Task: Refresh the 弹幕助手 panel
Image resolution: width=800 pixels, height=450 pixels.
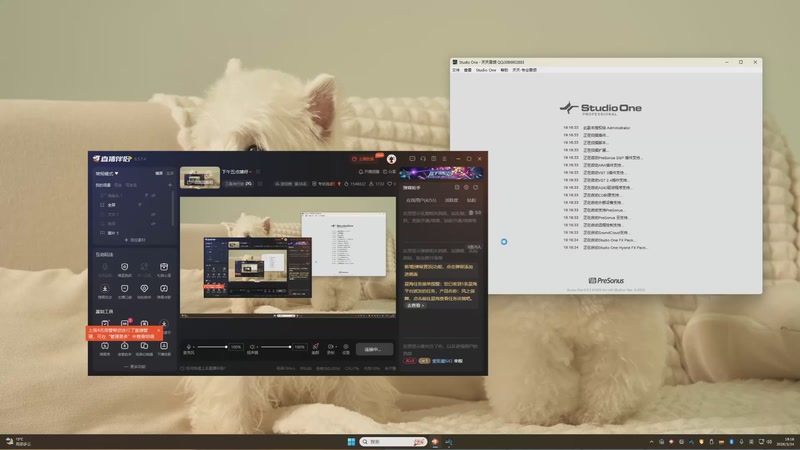Action: point(476,188)
